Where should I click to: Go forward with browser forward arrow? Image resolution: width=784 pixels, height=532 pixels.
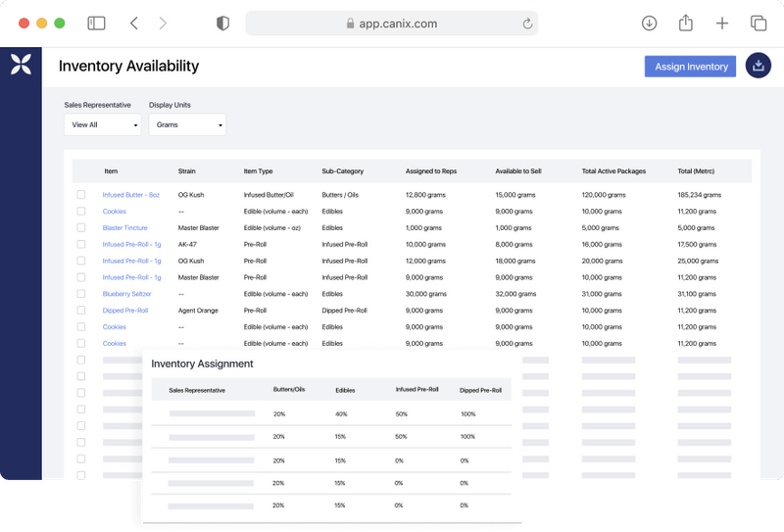163,23
